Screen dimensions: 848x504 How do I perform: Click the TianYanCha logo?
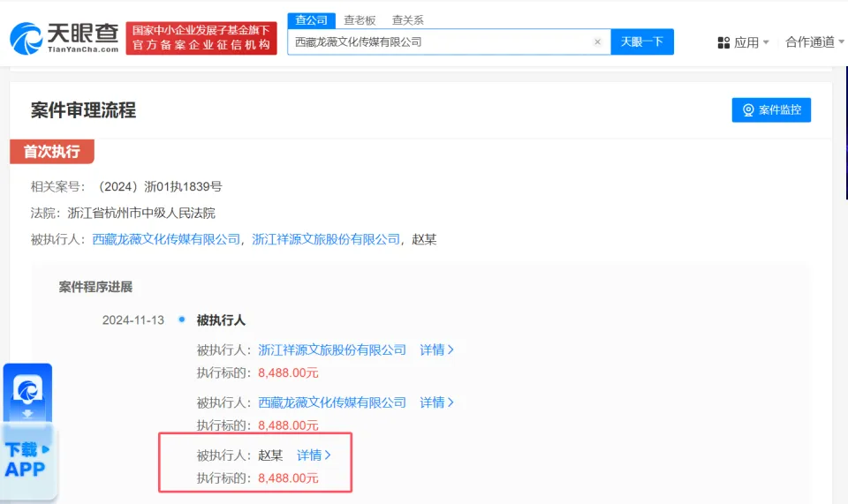click(64, 38)
